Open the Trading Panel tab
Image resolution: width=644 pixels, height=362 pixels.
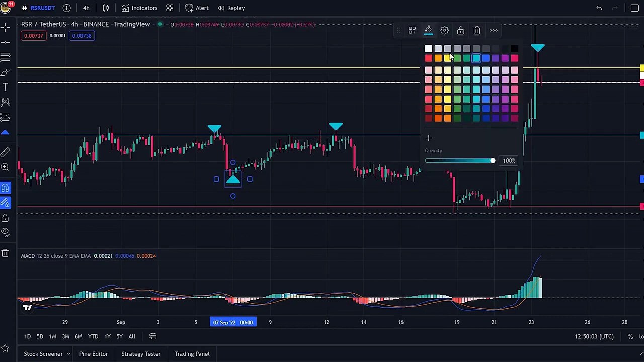192,354
